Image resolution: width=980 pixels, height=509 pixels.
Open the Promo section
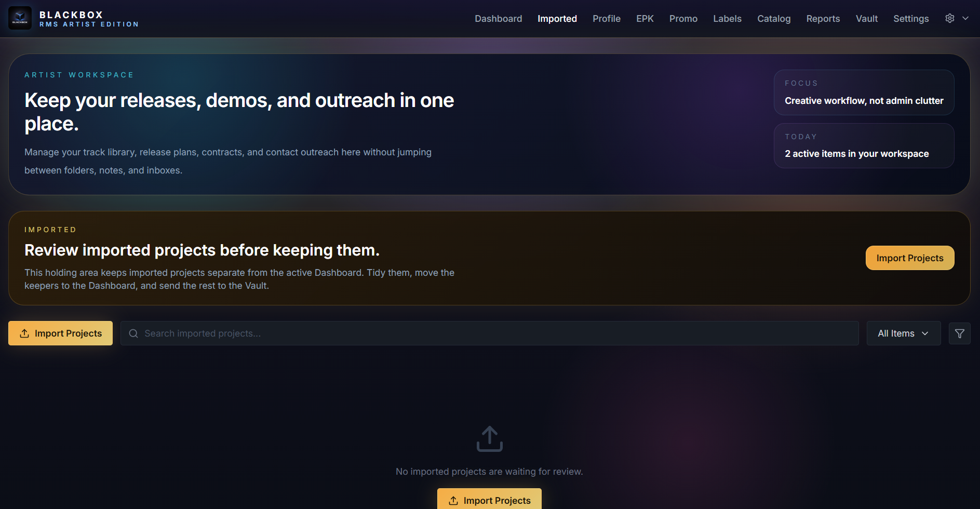pyautogui.click(x=683, y=18)
